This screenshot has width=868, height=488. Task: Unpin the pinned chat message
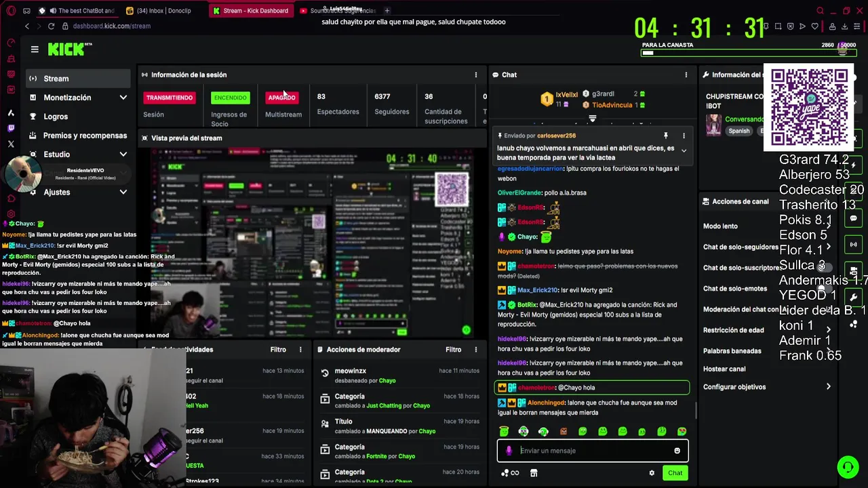[x=666, y=136]
